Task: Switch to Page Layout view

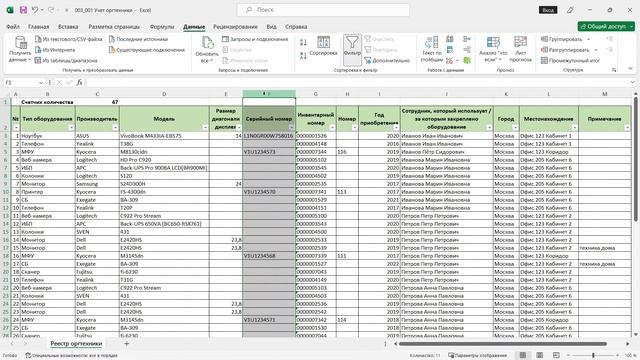Action: 539,356
